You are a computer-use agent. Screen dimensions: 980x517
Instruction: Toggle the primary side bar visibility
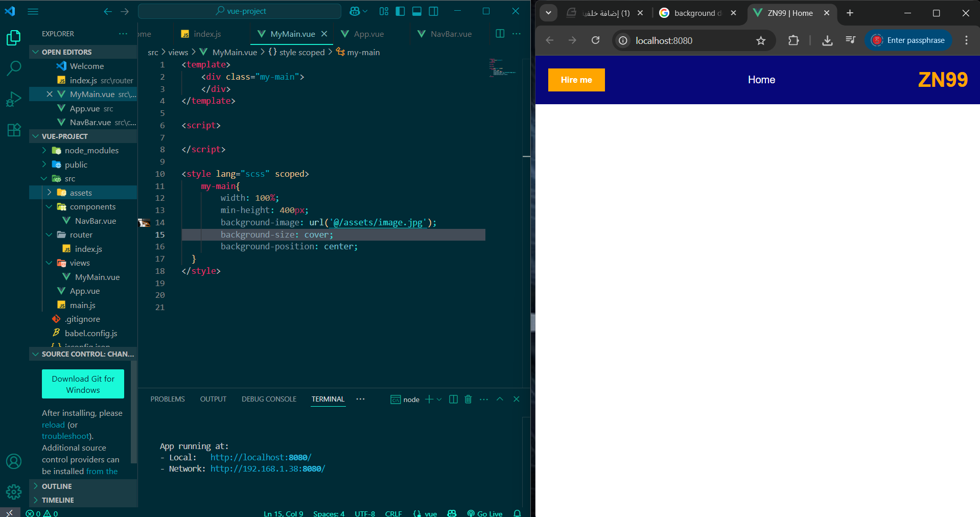(x=401, y=11)
